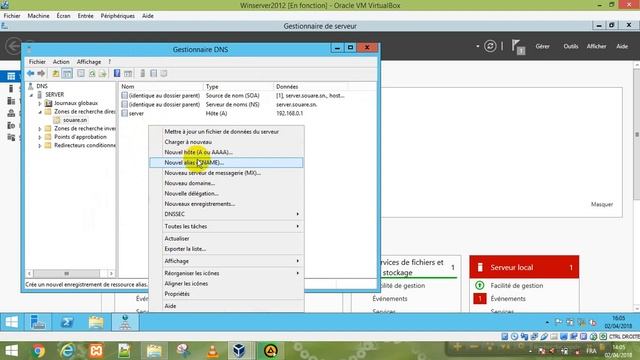This screenshot has width=640, height=360.
Task: Choose Nouvel alias (CNAME) menu entry
Action: pyautogui.click(x=226, y=162)
